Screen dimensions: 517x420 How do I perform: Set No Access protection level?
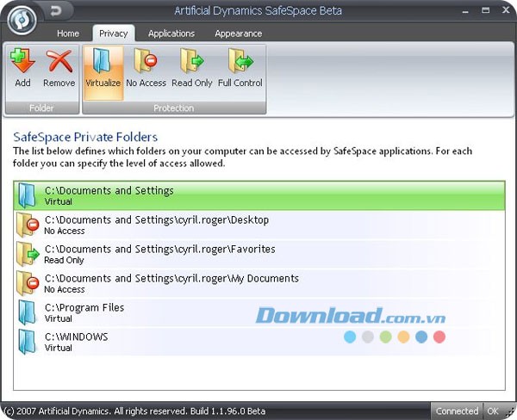[146, 64]
